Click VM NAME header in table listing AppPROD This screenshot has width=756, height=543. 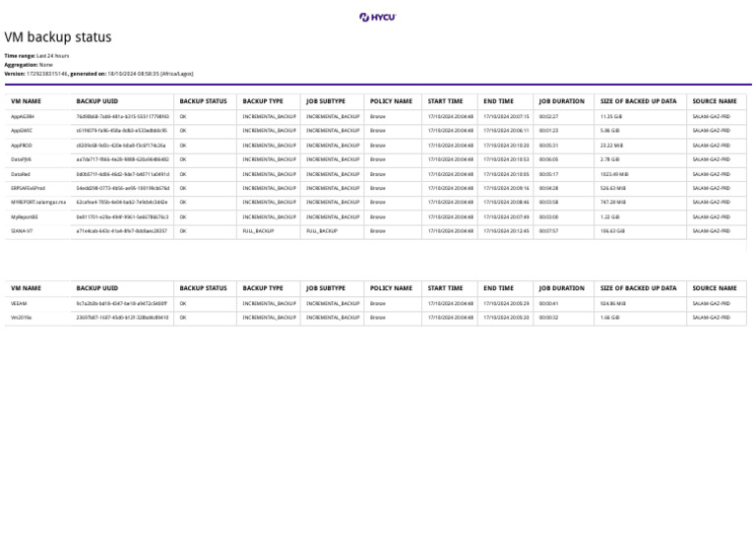coord(26,101)
